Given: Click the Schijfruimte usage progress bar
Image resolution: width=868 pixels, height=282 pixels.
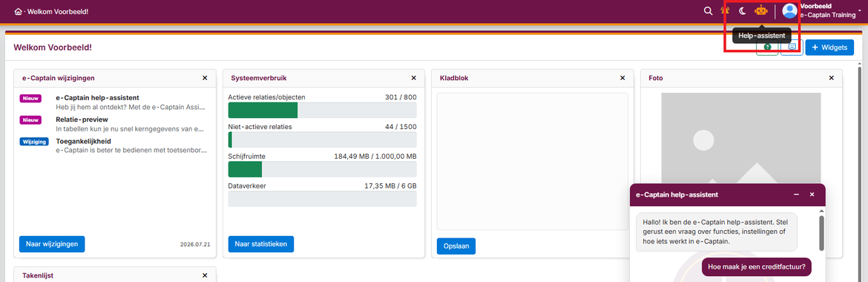Looking at the screenshot, I should click(x=322, y=169).
